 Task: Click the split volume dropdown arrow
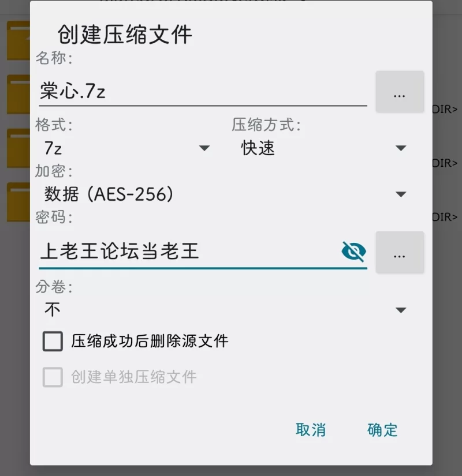click(401, 310)
